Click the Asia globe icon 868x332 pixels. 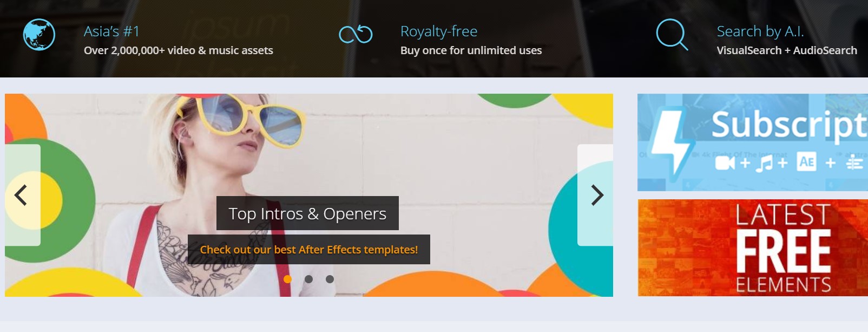[x=39, y=35]
